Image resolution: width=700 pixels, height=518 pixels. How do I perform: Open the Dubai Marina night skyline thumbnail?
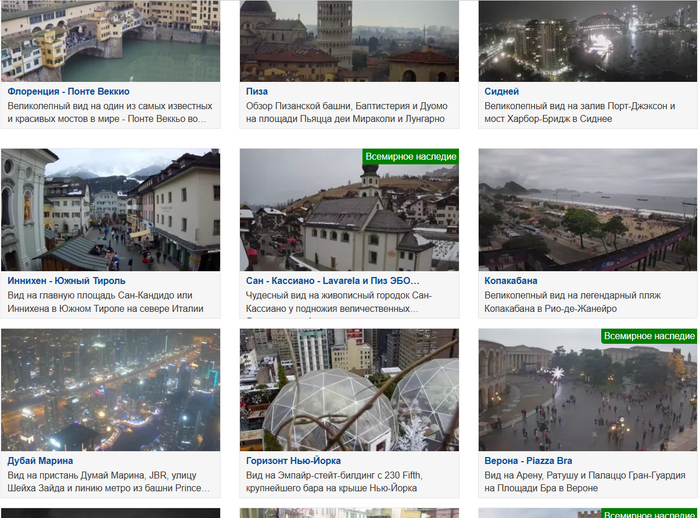(x=111, y=390)
